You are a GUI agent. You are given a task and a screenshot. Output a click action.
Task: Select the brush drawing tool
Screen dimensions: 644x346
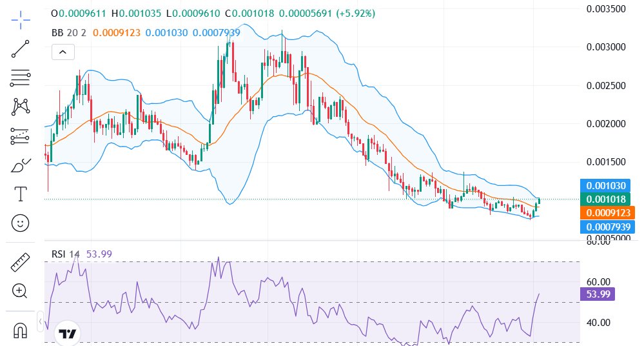point(21,165)
